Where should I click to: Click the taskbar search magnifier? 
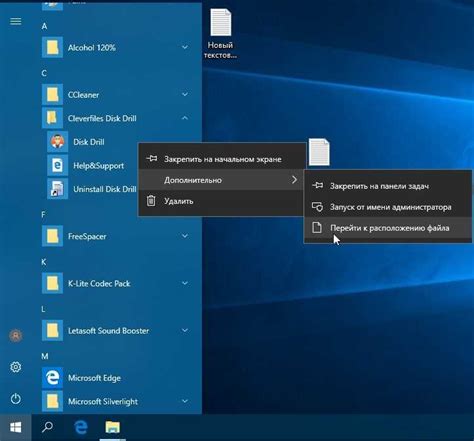47,427
